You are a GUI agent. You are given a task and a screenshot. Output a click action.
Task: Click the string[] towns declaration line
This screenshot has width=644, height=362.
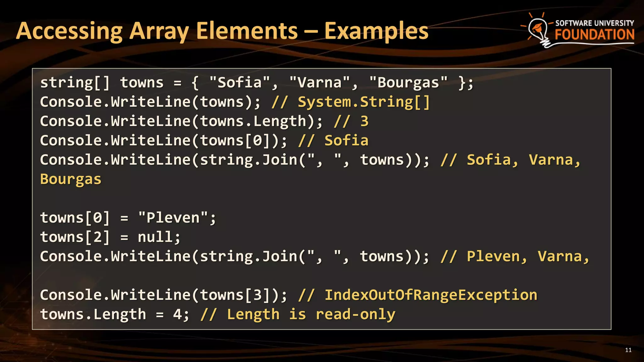(256, 83)
